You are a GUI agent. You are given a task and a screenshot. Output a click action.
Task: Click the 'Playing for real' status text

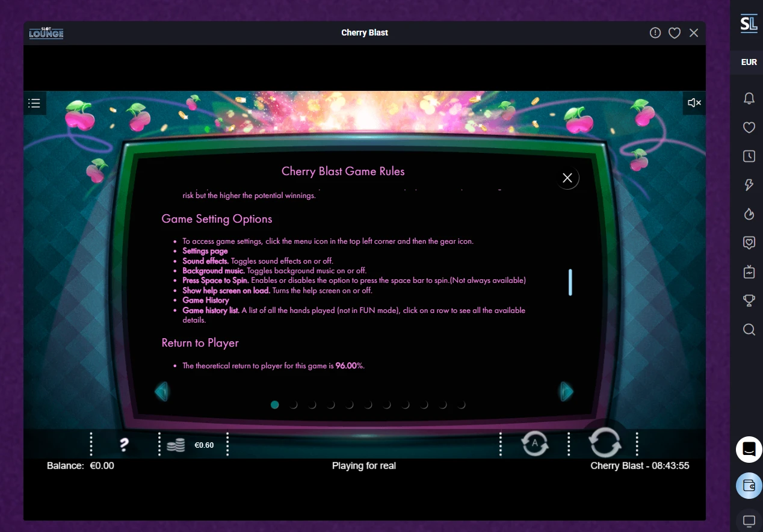coord(364,466)
